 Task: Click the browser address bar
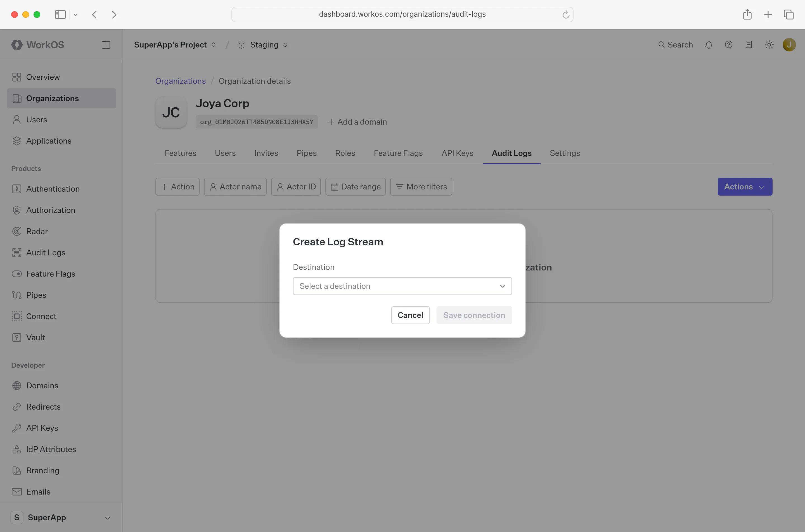(x=402, y=14)
